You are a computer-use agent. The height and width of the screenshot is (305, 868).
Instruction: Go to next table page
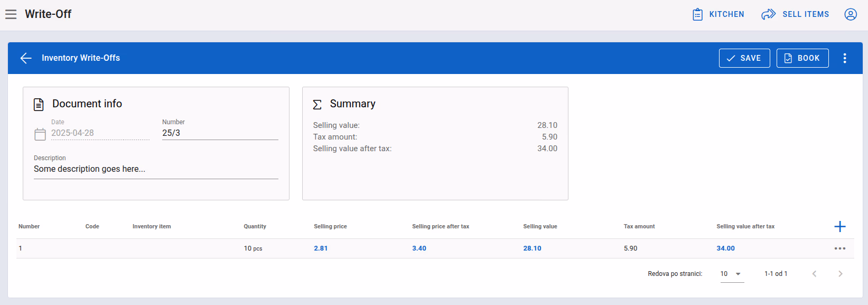[x=840, y=274]
